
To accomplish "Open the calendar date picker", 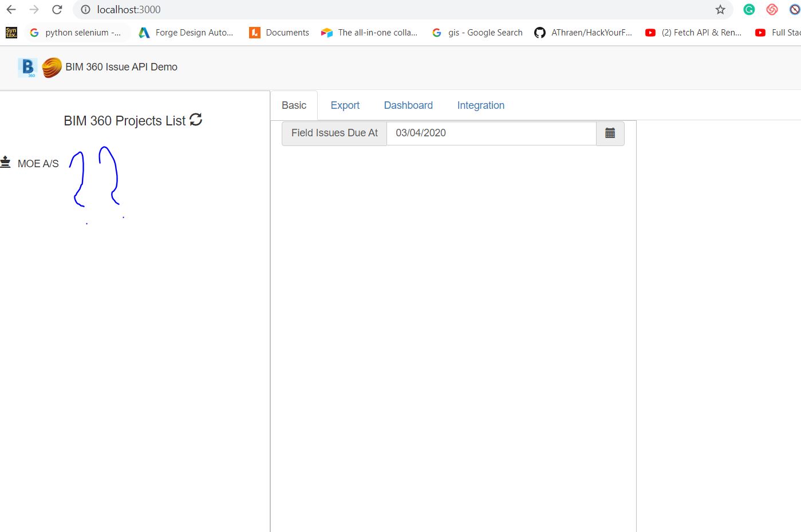I will coord(610,133).
